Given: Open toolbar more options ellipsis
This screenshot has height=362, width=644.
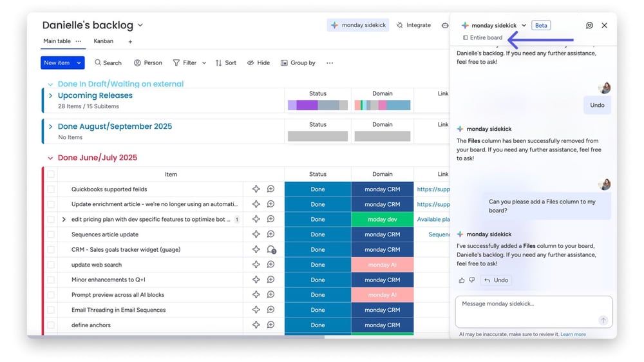Looking at the screenshot, I should pos(330,63).
